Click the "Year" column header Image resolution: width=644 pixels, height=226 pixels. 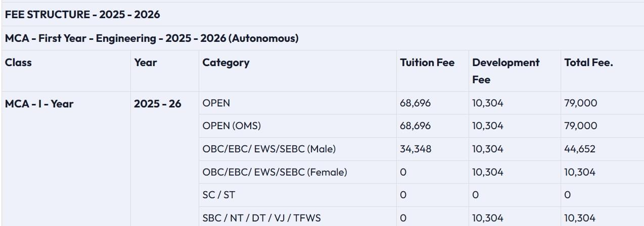point(146,63)
